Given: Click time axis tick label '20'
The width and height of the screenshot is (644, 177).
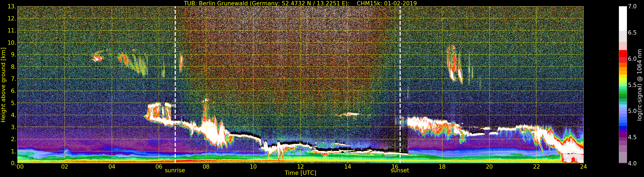Looking at the screenshot, I should click(x=489, y=167).
